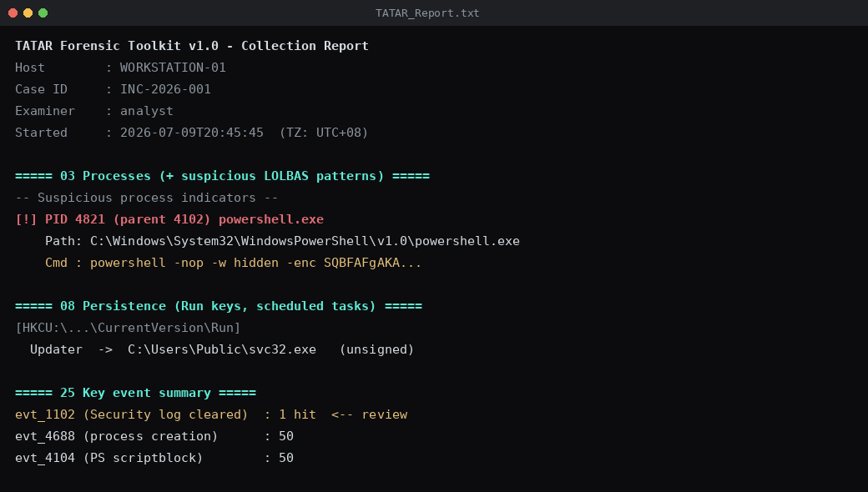Click the 03 Processes section header

[x=223, y=176]
